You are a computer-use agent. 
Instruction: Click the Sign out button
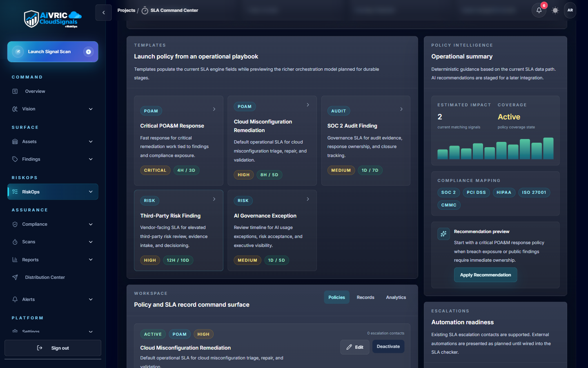point(53,348)
